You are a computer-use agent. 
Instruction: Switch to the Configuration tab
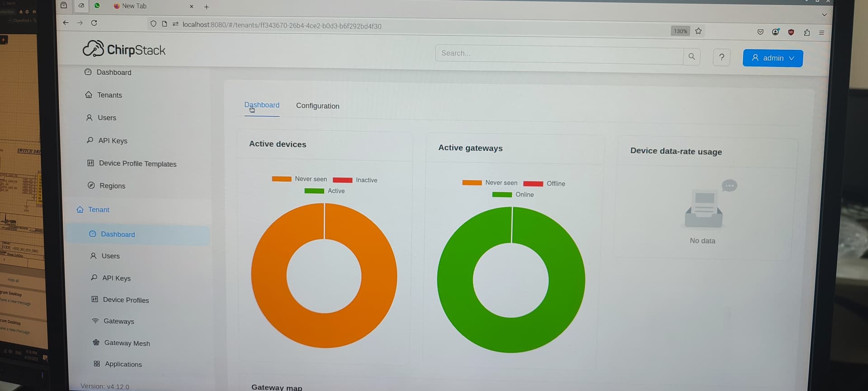point(317,106)
